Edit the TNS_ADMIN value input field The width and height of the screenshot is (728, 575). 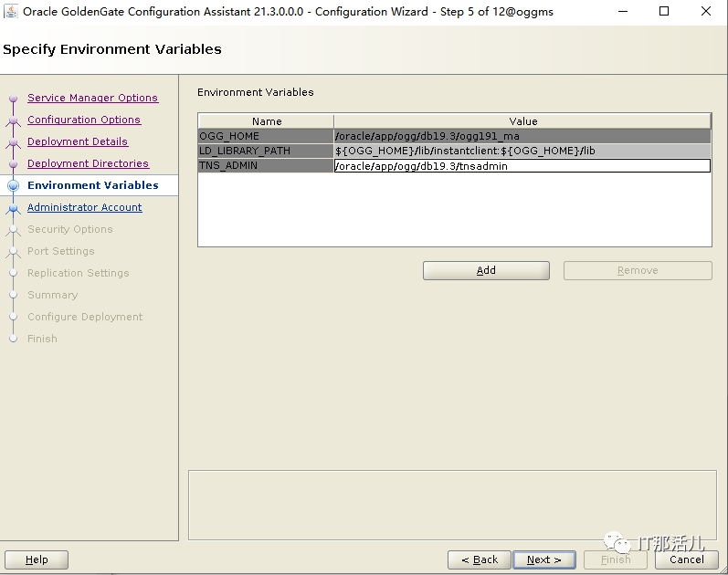click(522, 166)
